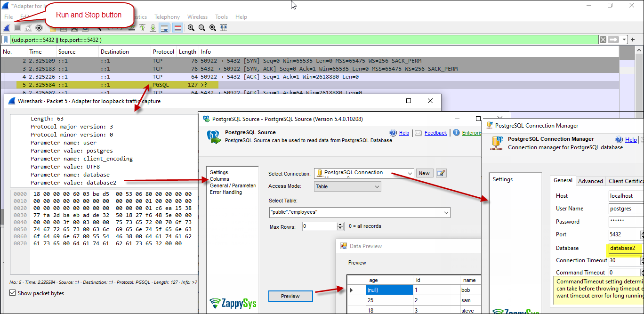The width and height of the screenshot is (644, 314).
Task: Select the 'bob' cell in Data Preview
Action: click(x=470, y=290)
